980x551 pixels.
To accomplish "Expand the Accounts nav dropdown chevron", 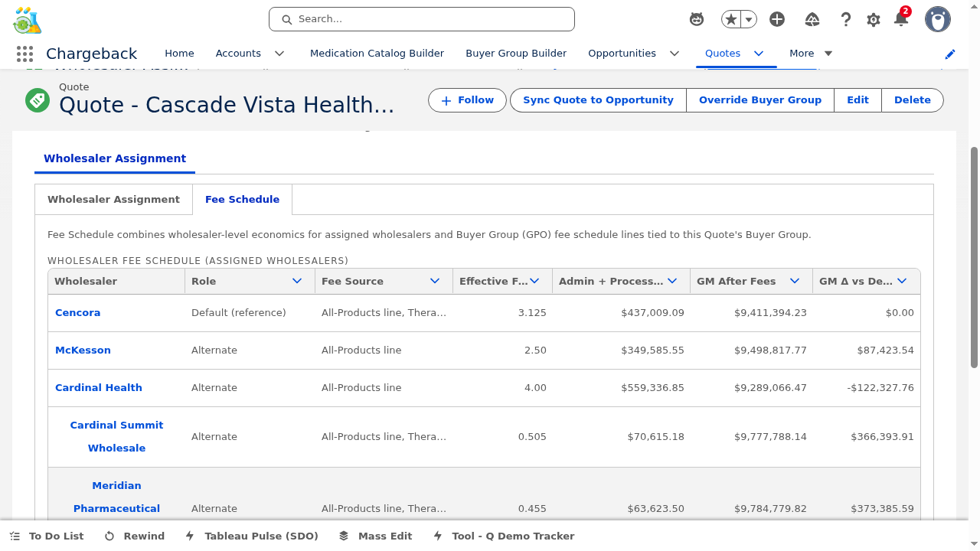I will 279,54.
